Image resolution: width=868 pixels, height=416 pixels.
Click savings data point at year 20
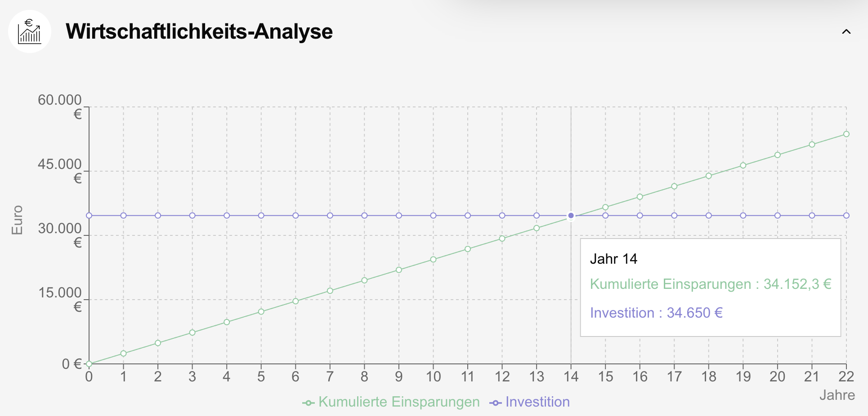[x=778, y=155]
